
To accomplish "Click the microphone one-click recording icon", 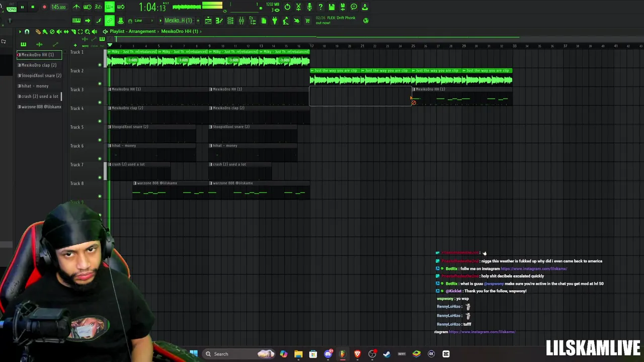I will (x=309, y=7).
